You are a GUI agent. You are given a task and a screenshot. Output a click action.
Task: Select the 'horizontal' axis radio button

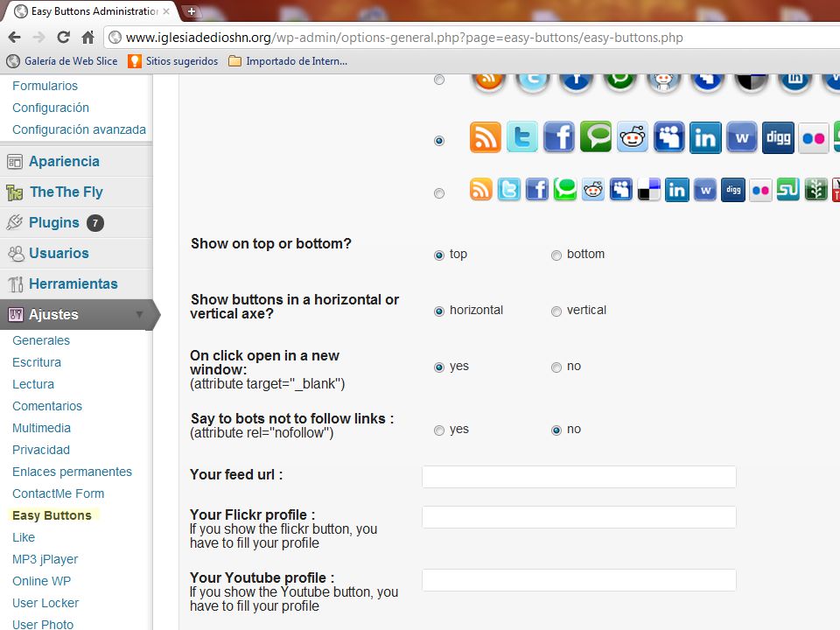pos(439,311)
